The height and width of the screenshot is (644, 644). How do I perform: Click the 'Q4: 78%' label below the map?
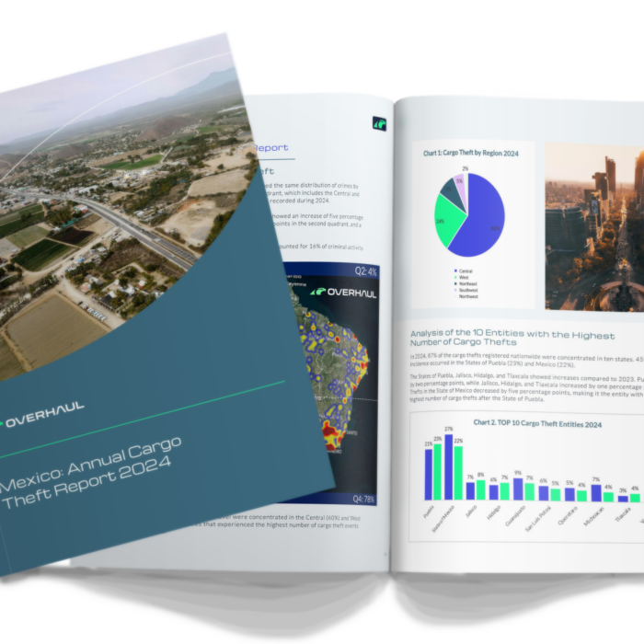click(363, 499)
